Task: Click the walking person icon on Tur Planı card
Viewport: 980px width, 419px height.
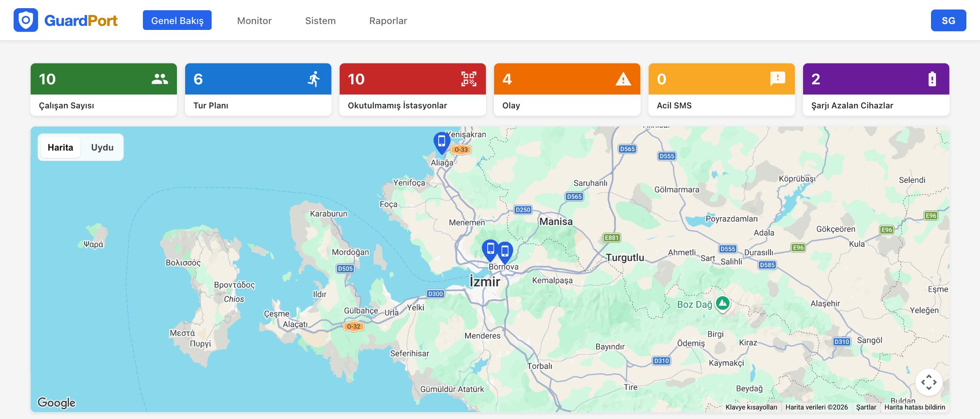Action: (314, 79)
